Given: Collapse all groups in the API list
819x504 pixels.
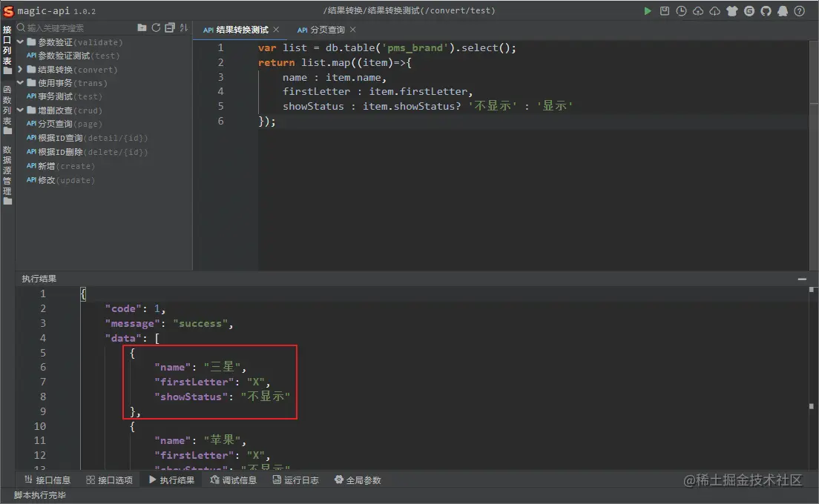Looking at the screenshot, I should click(x=170, y=27).
